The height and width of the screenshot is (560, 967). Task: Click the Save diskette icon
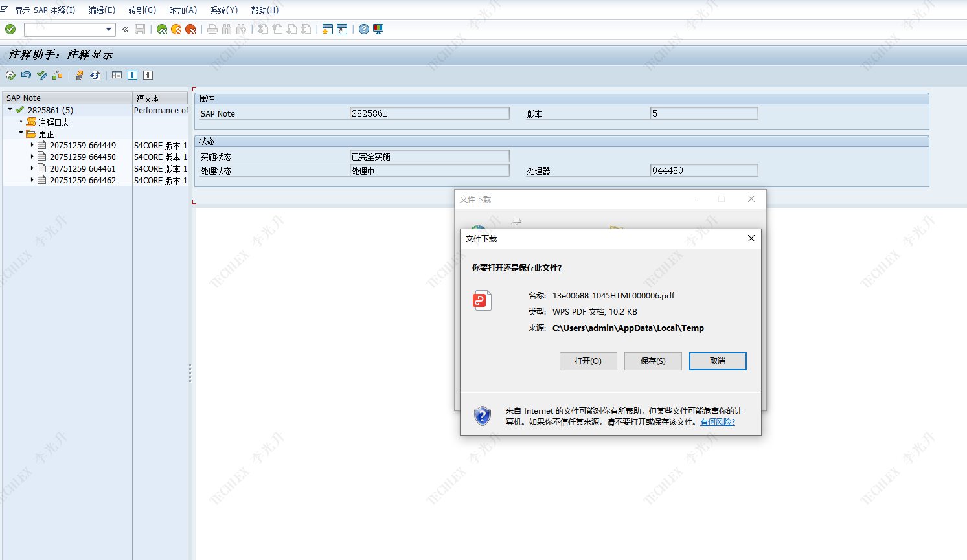[140, 29]
